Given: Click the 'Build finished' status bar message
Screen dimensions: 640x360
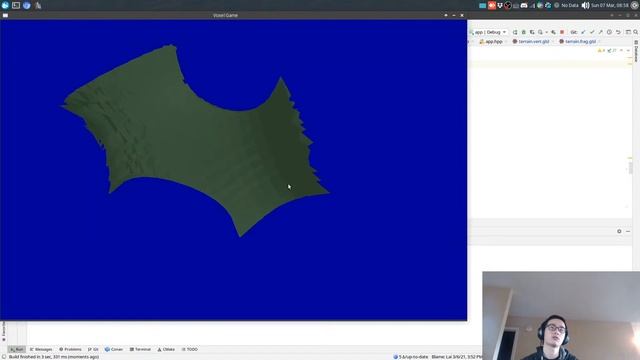Looking at the screenshot, I should [x=54, y=357].
